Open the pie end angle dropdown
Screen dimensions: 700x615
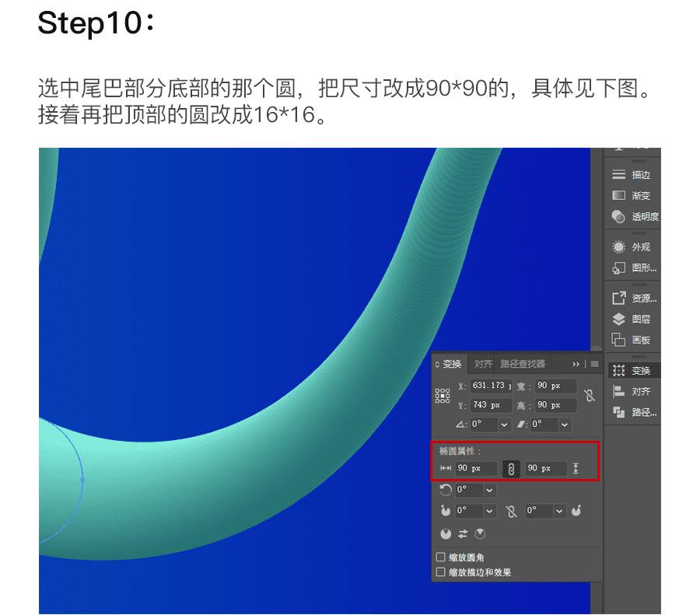pyautogui.click(x=559, y=511)
